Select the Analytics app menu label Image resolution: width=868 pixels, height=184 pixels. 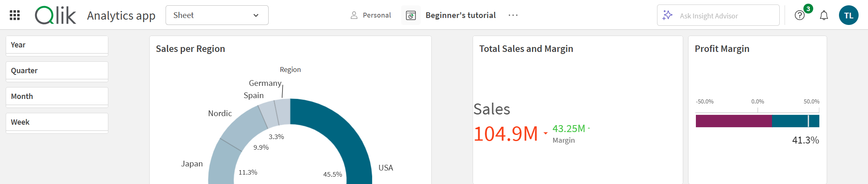121,16
